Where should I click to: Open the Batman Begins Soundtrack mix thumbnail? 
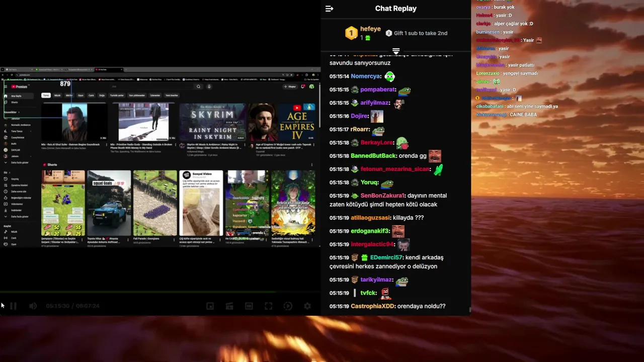click(x=74, y=122)
